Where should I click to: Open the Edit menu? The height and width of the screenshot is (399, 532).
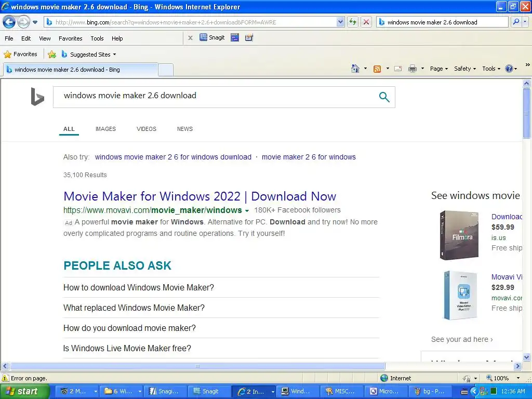pos(26,38)
